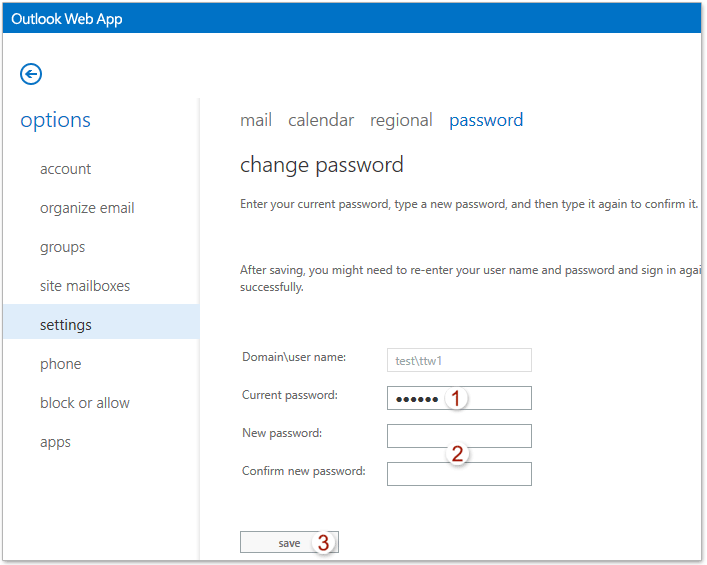
Task: Select site mailboxes option
Action: [85, 286]
